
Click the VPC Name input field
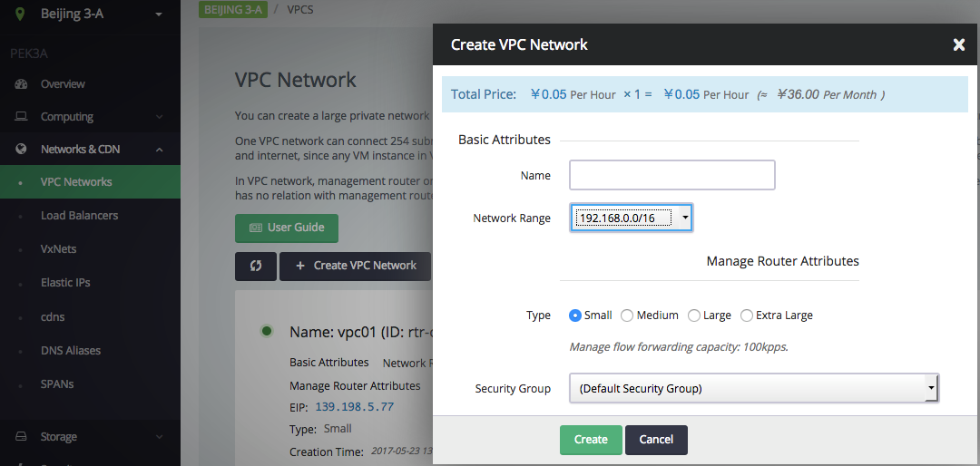click(671, 175)
